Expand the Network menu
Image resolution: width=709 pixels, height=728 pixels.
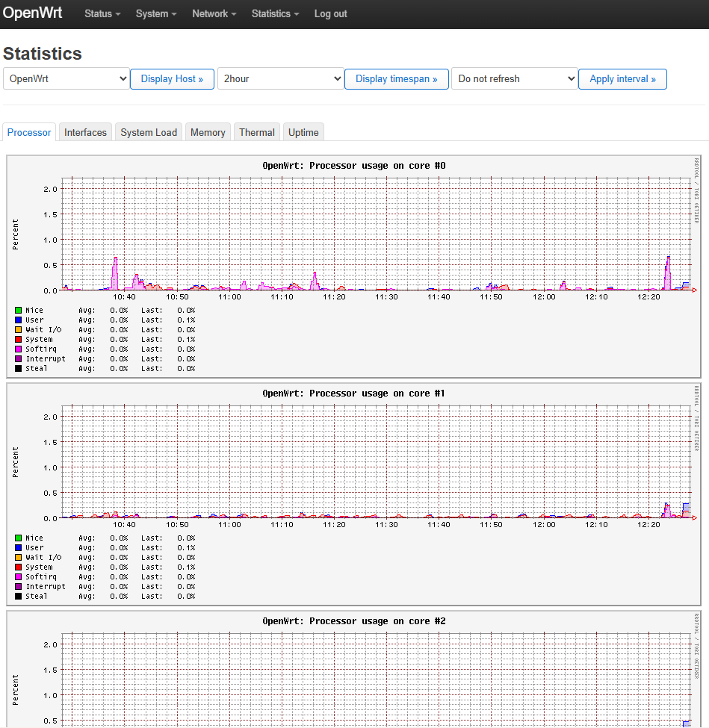214,13
